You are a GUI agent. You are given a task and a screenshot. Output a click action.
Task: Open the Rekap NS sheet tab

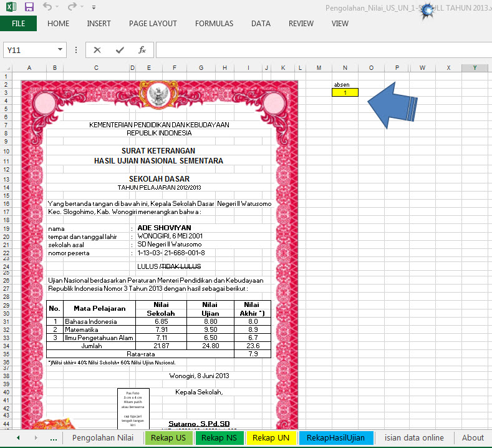(x=219, y=437)
